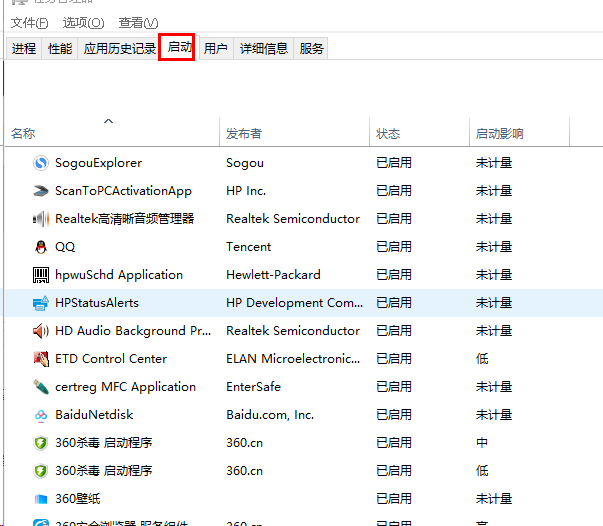Click the hpwuSchd Application icon
This screenshot has width=603, height=526.
tap(41, 275)
